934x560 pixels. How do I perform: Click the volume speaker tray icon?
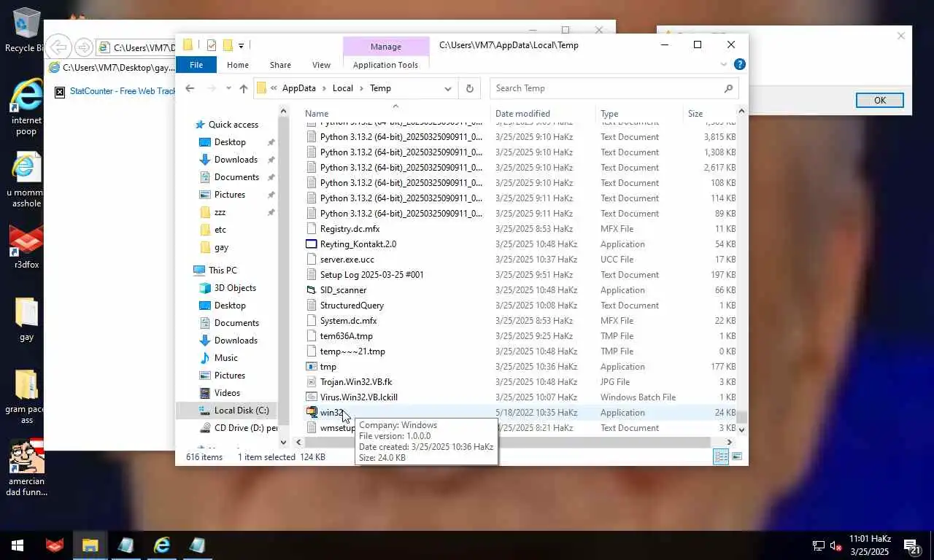click(837, 545)
